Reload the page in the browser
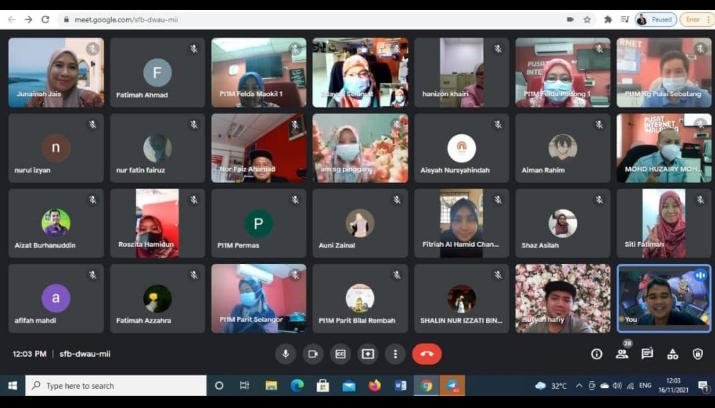The width and height of the screenshot is (715, 408). point(45,19)
